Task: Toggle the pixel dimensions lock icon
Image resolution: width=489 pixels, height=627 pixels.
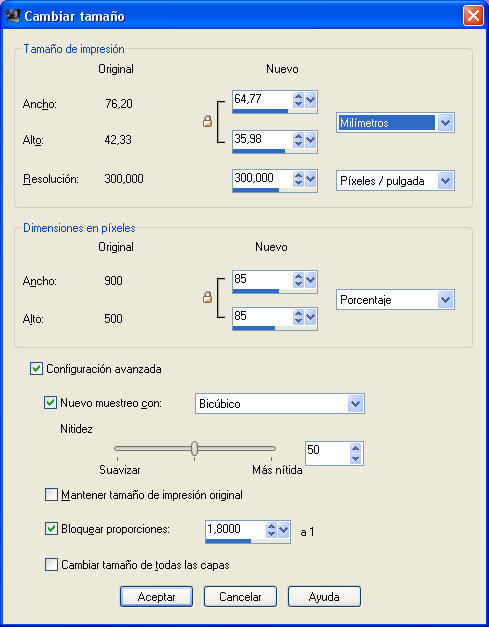Action: coord(207,297)
